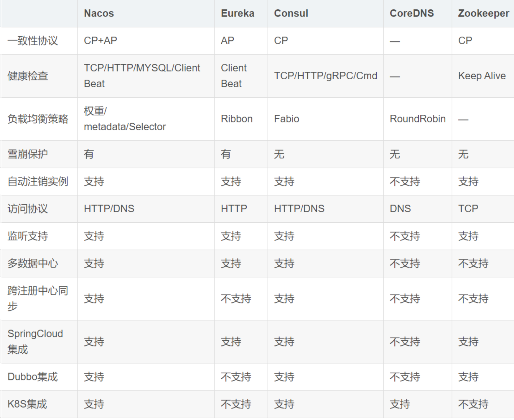Click the 一致性协议 row label
514x420 pixels.
(x=33, y=41)
